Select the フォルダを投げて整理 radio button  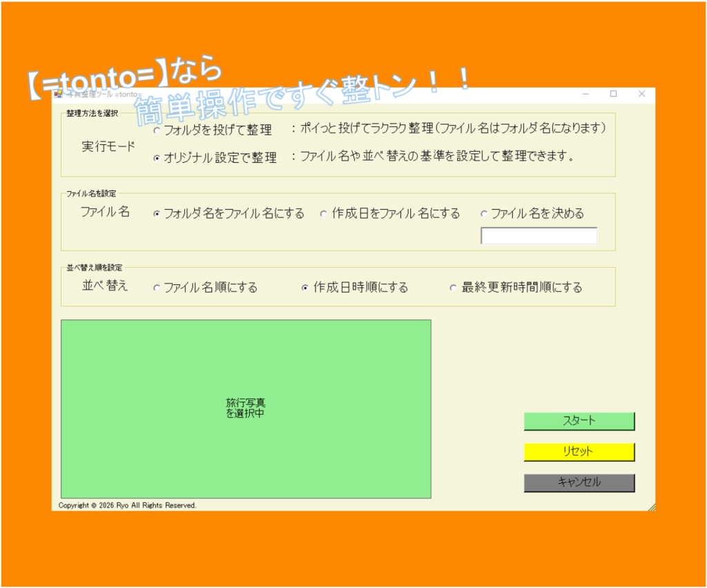(x=155, y=130)
